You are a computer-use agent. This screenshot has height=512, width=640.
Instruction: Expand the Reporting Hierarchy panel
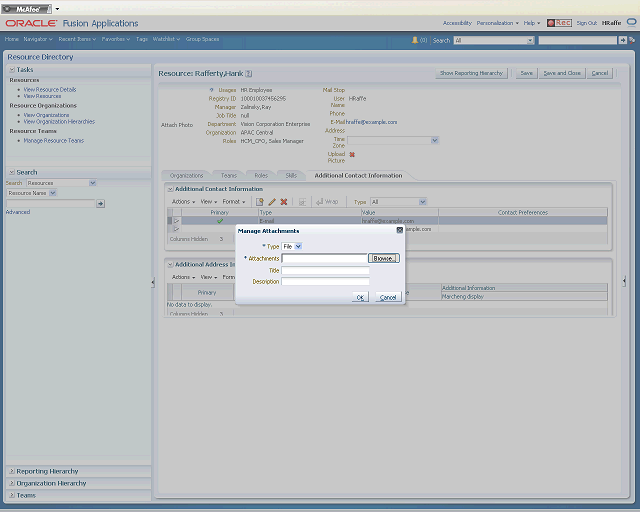(12, 471)
